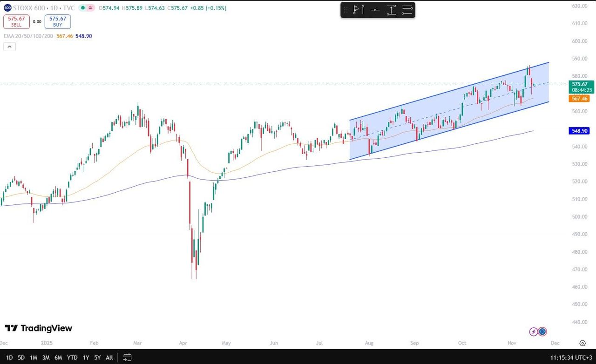Click the EMA 20/50/100/200 indicator label
This screenshot has height=364, width=596.
pos(28,36)
